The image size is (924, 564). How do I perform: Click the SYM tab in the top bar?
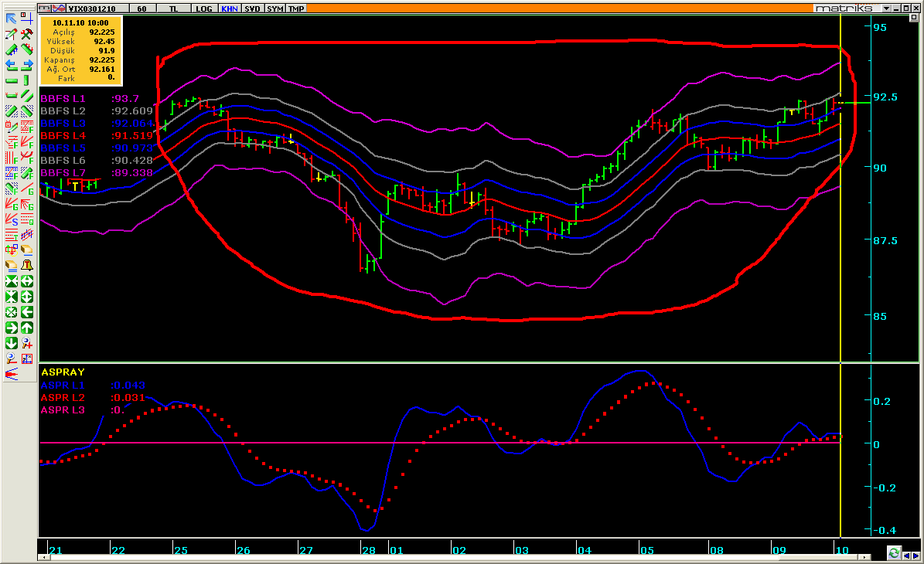point(274,8)
